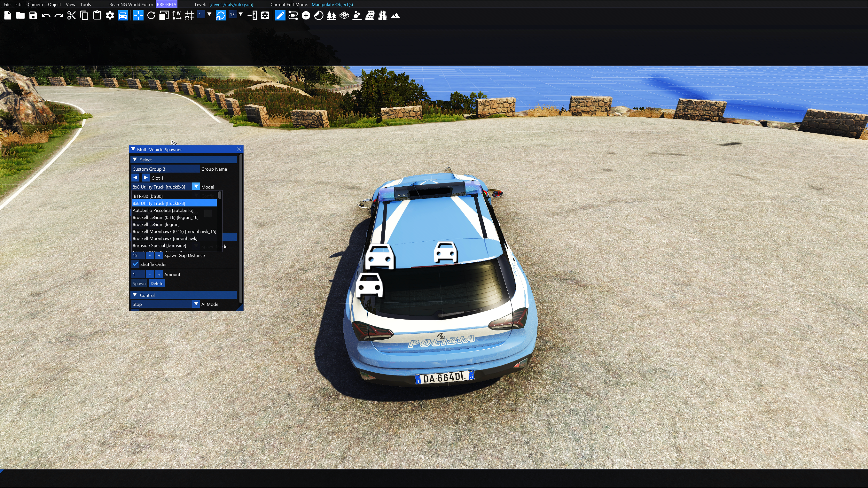Toggle grid snapping magnet icon

189,15
